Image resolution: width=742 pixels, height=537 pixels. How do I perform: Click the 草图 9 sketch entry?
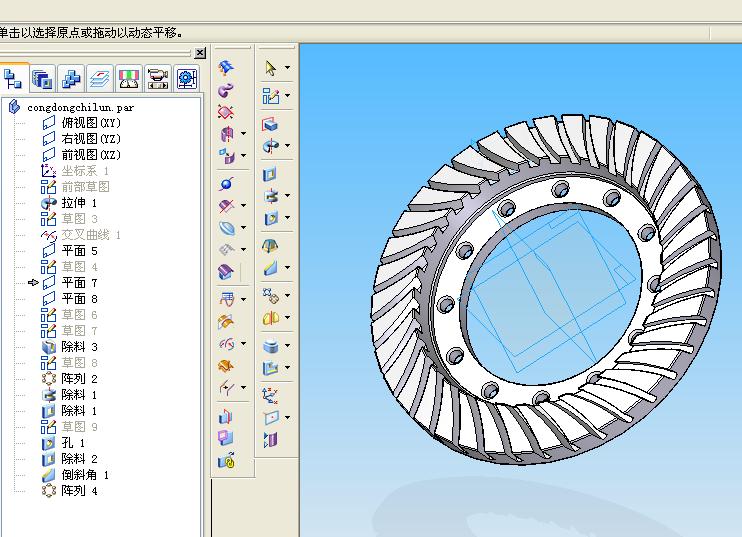(x=80, y=427)
